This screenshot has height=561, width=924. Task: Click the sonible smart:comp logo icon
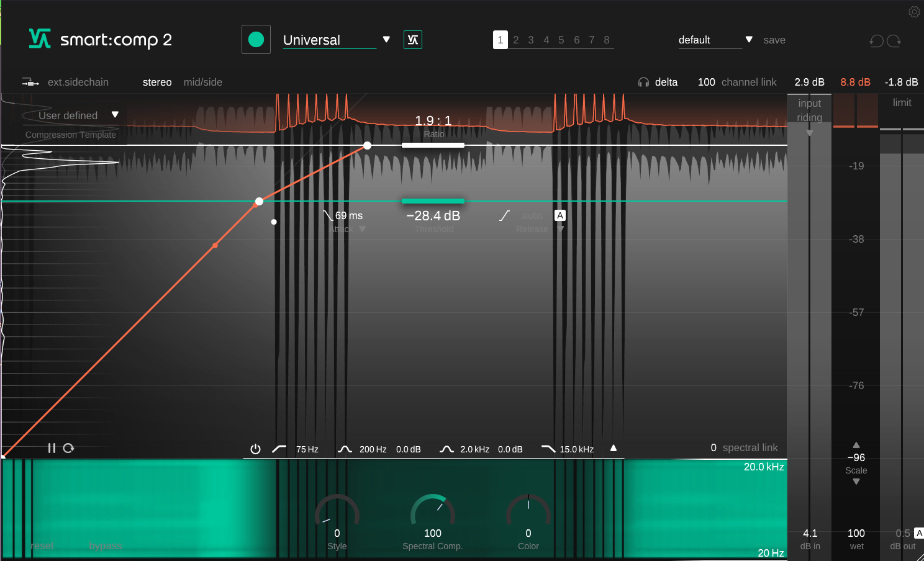(x=40, y=39)
